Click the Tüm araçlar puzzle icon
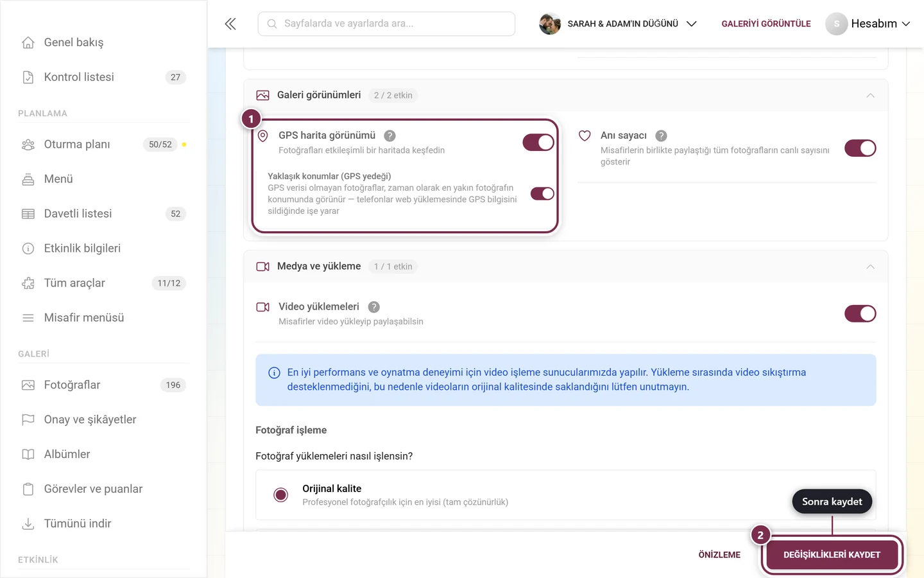The height and width of the screenshot is (578, 924). 28,283
